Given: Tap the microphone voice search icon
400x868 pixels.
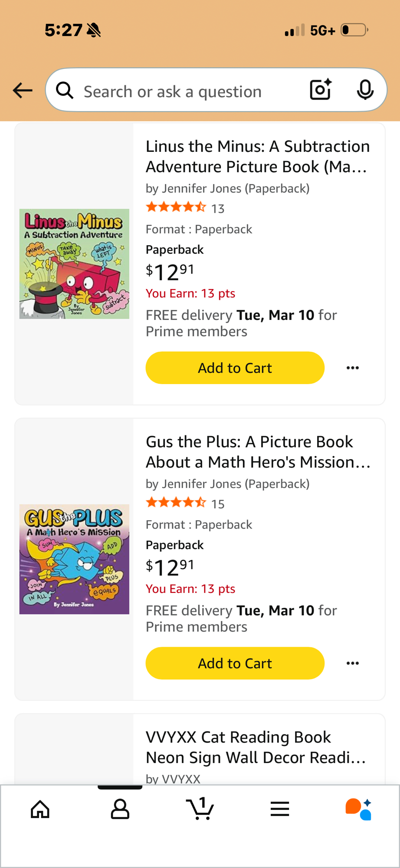Looking at the screenshot, I should (365, 90).
